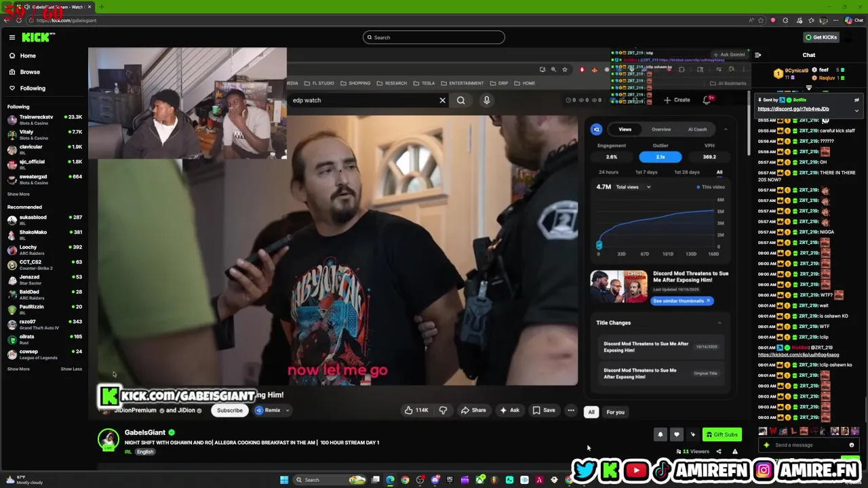Image resolution: width=868 pixels, height=488 pixels.
Task: Click the green KICKs sparkle in chat input
Action: (767, 445)
